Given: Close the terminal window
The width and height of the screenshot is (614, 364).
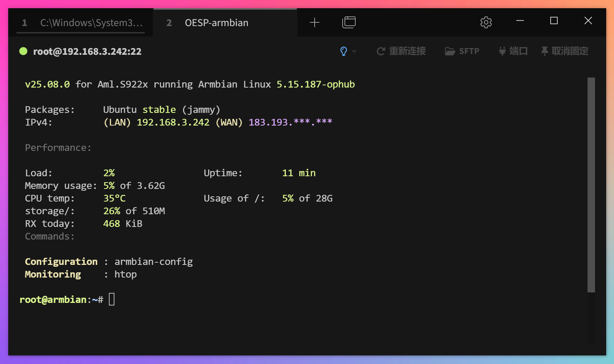Looking at the screenshot, I should coord(588,21).
